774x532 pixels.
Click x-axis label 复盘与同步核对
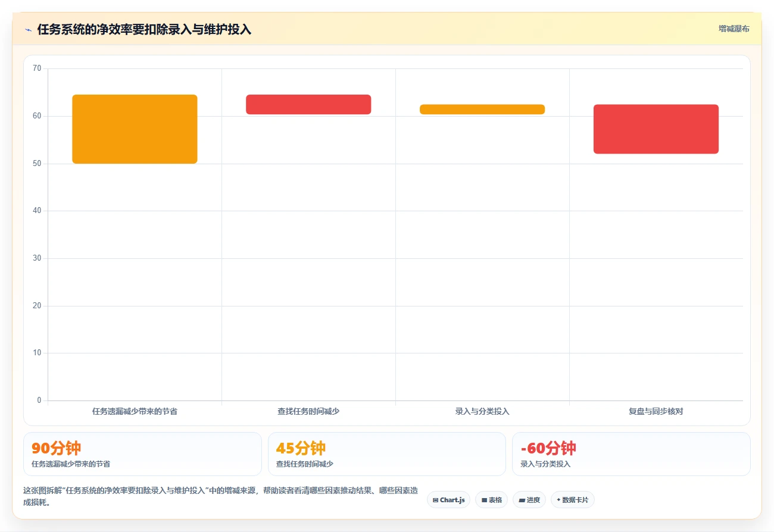click(x=656, y=411)
